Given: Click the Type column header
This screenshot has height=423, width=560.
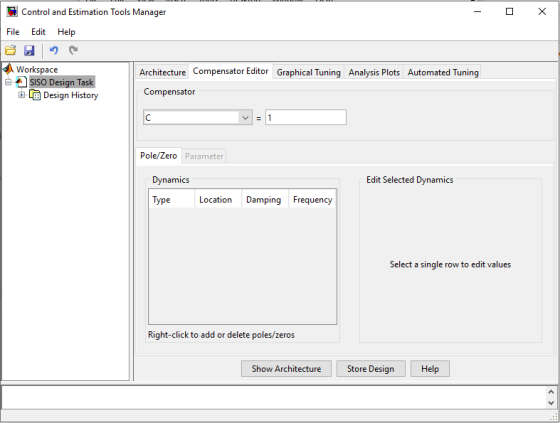Looking at the screenshot, I should point(172,199).
